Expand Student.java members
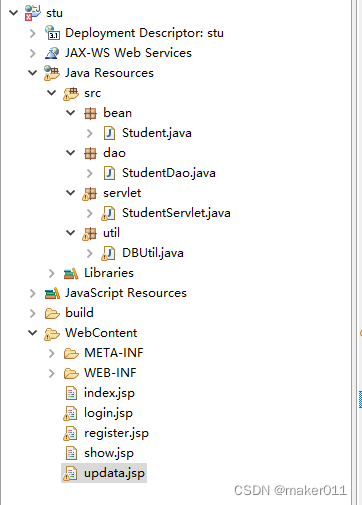The image size is (362, 505). pyautogui.click(x=90, y=133)
